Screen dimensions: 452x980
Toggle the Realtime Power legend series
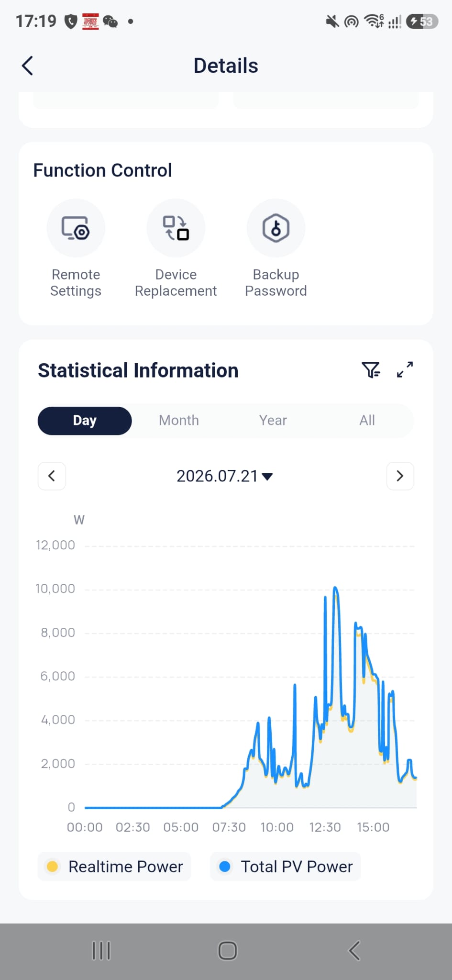pos(114,867)
